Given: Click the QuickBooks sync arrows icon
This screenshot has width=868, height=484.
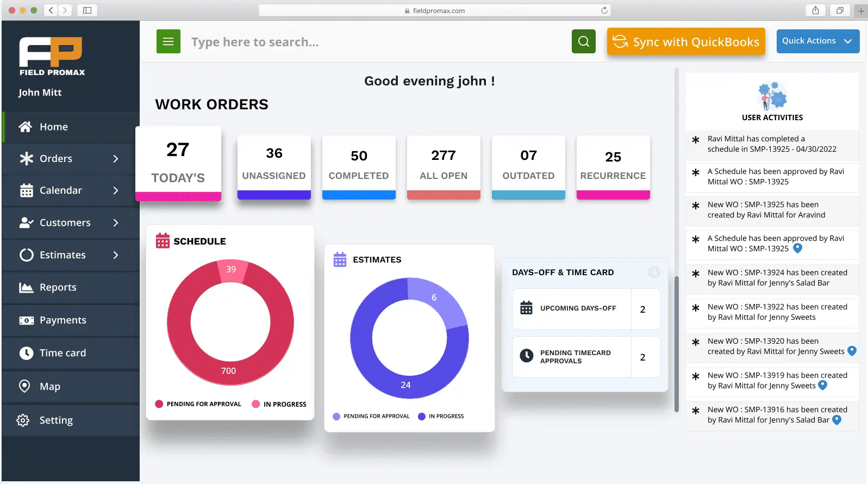Looking at the screenshot, I should click(x=620, y=41).
